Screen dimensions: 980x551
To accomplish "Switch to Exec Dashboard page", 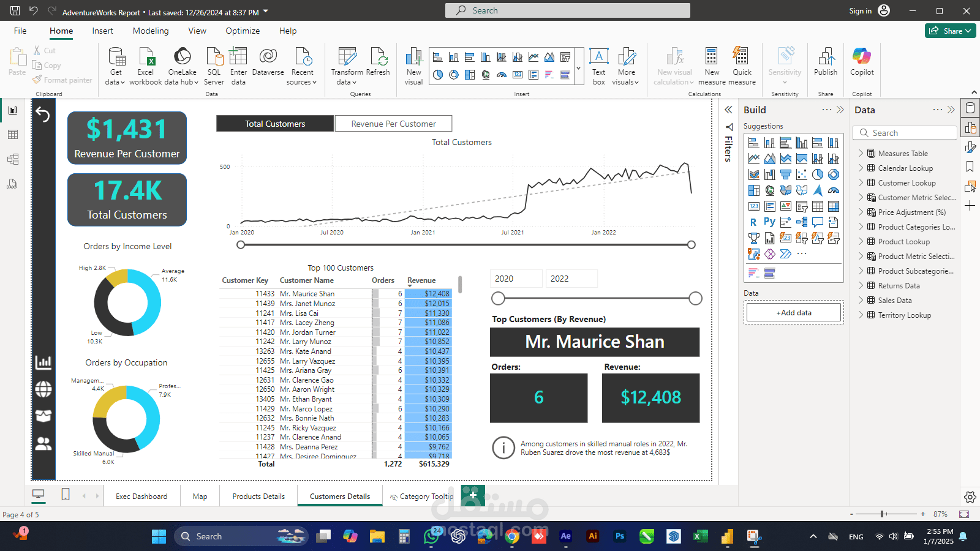I will [x=141, y=497].
